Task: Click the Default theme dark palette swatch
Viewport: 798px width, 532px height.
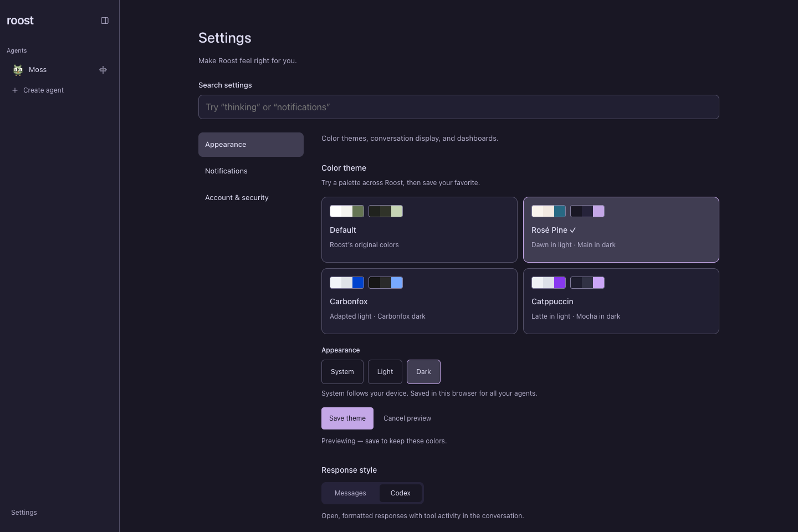Action: click(x=386, y=211)
